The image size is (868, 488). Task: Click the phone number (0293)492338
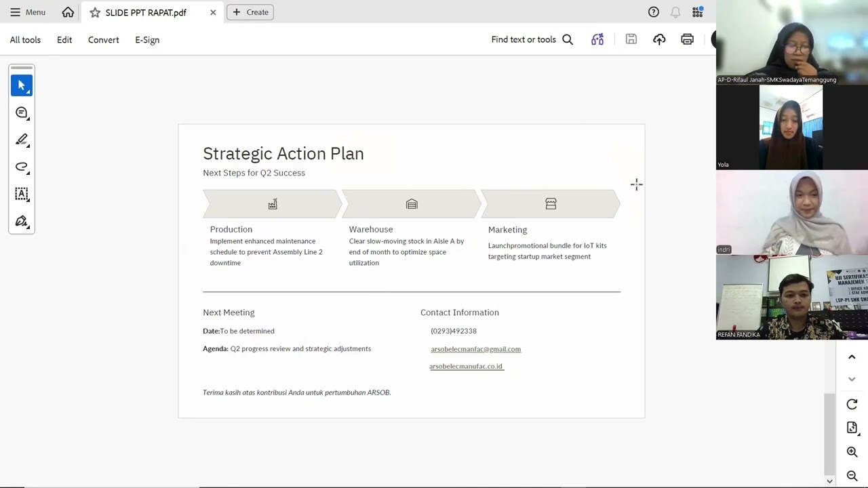[454, 331]
